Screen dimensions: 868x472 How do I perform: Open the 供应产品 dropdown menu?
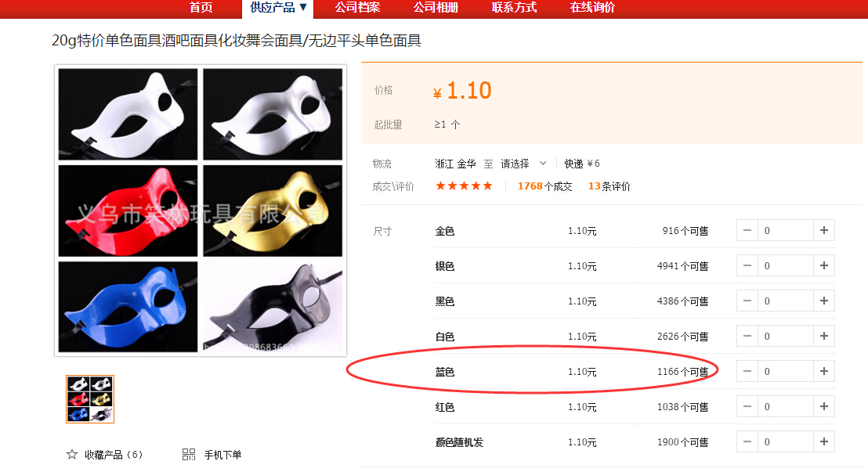(278, 8)
